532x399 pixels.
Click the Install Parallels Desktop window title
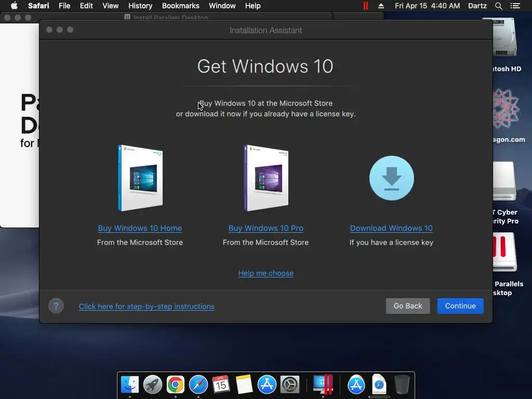tap(170, 17)
